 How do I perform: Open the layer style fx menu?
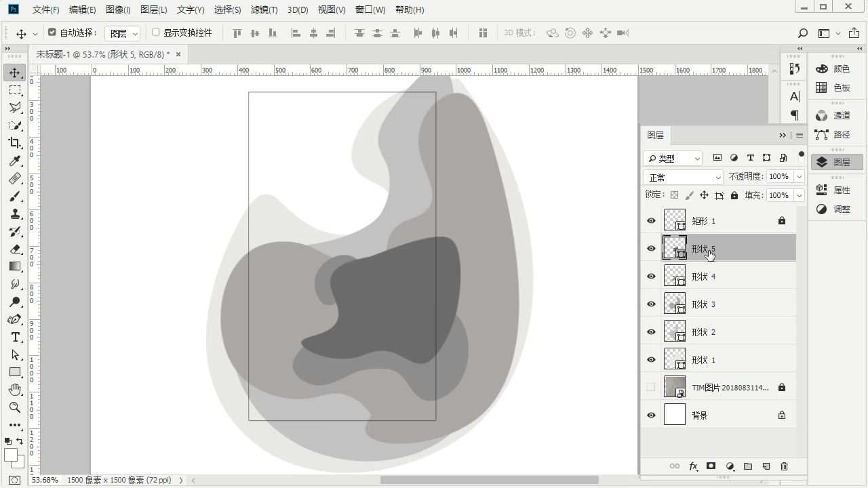(x=693, y=466)
